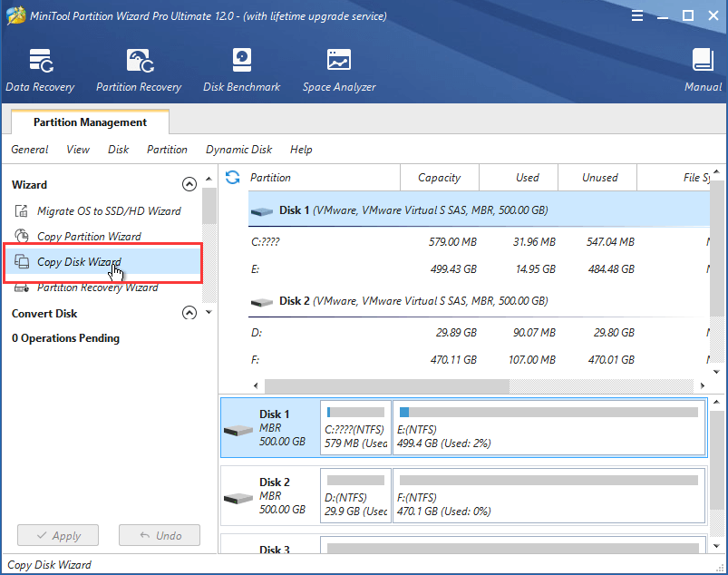Click the MiniTool app logo in title bar
The width and height of the screenshot is (728, 575).
click(x=15, y=15)
